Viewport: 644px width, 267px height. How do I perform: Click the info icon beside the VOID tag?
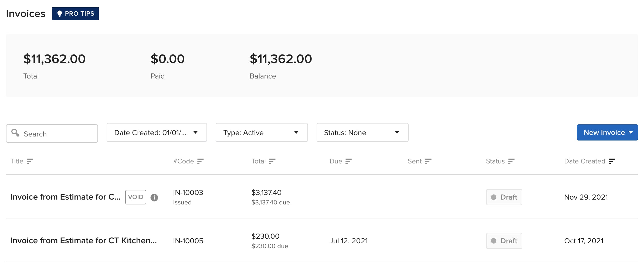(x=154, y=197)
